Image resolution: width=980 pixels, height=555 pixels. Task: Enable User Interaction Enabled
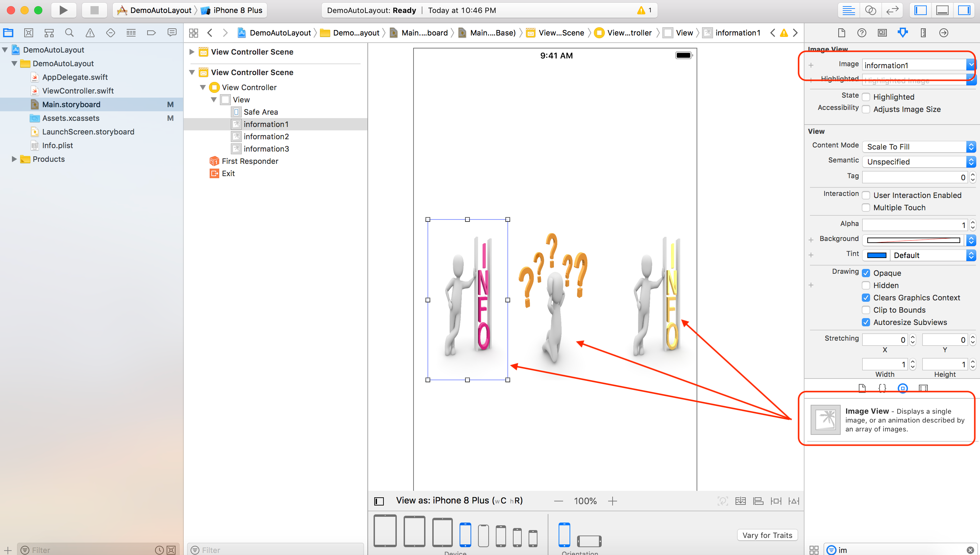click(866, 195)
